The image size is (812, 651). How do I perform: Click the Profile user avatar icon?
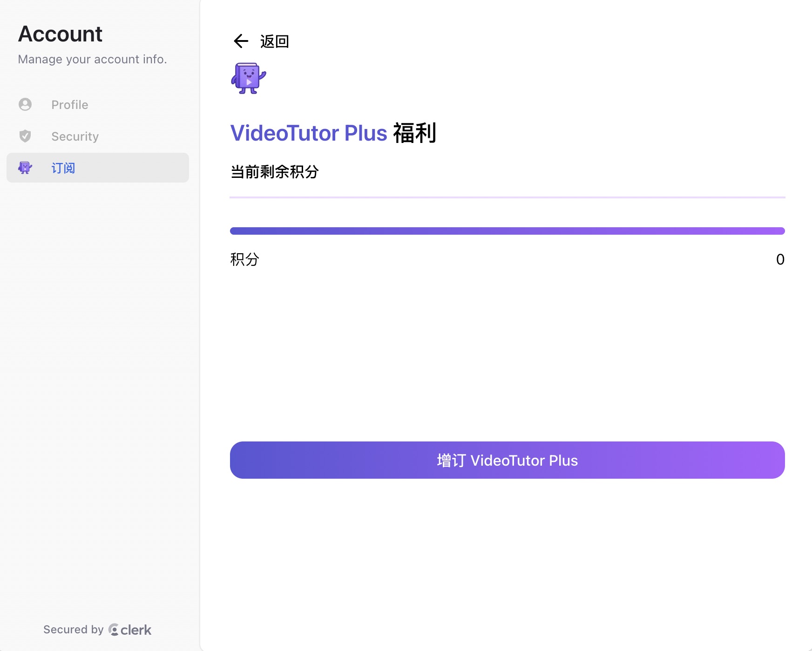25,104
